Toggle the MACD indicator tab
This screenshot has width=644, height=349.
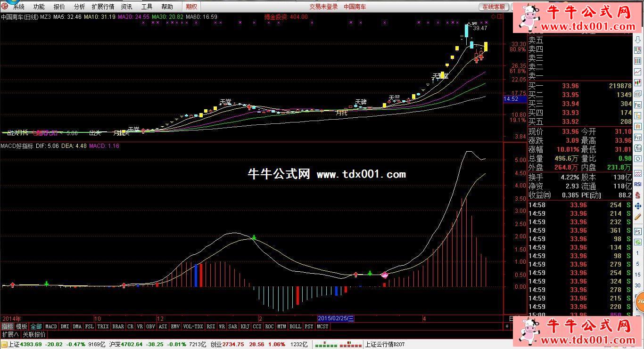(51, 326)
